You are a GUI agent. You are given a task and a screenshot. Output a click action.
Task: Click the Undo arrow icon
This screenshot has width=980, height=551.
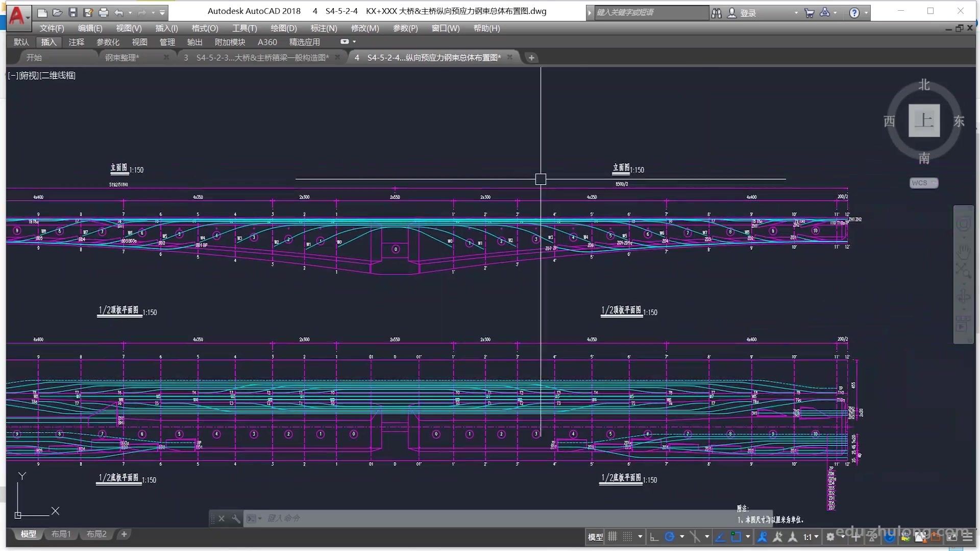coord(118,13)
